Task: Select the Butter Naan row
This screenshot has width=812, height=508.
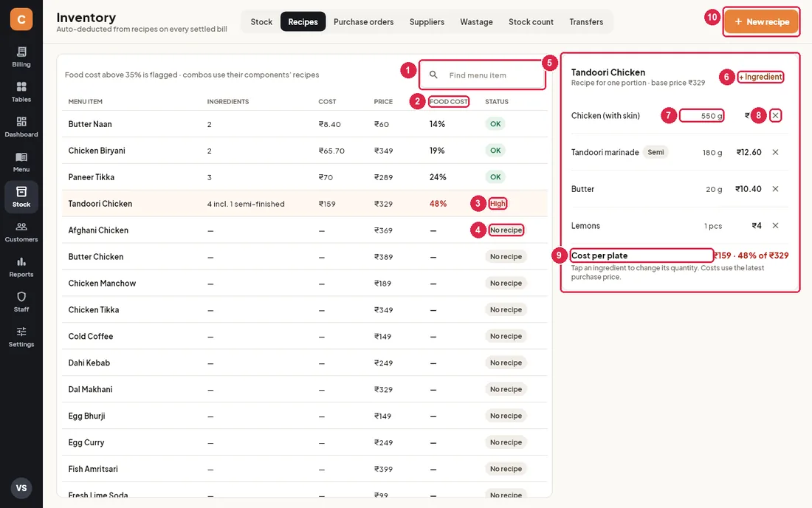Action: tap(304, 124)
